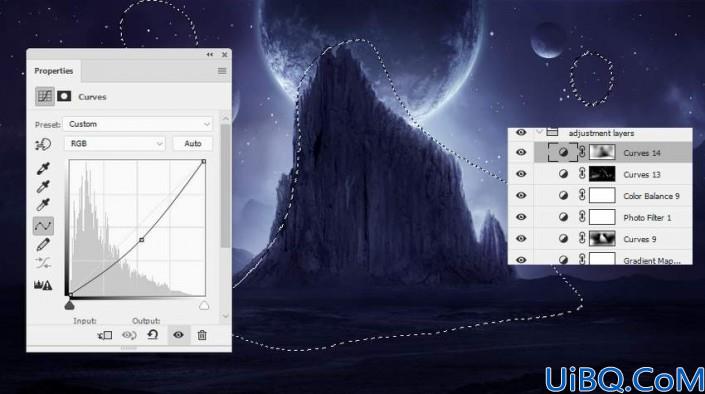
Task: Hide the Curves 9 layer
Action: point(521,239)
